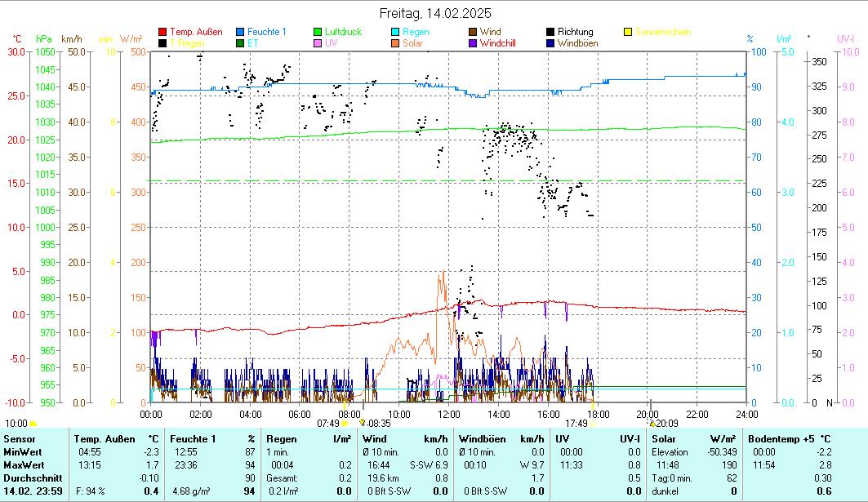Click the black Richtung legend square

point(550,32)
